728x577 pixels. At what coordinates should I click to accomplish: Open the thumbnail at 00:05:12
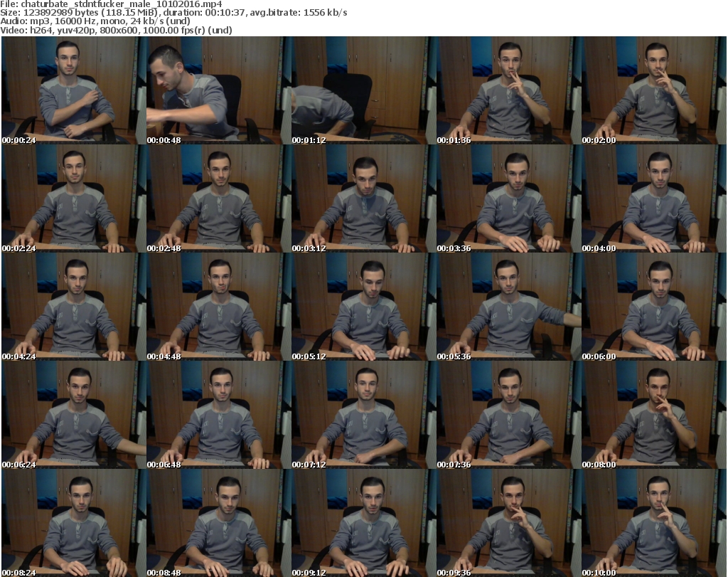point(363,307)
